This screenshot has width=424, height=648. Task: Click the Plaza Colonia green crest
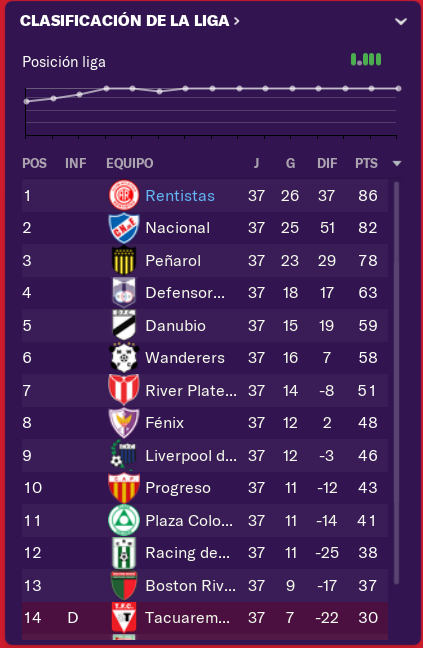(x=124, y=521)
